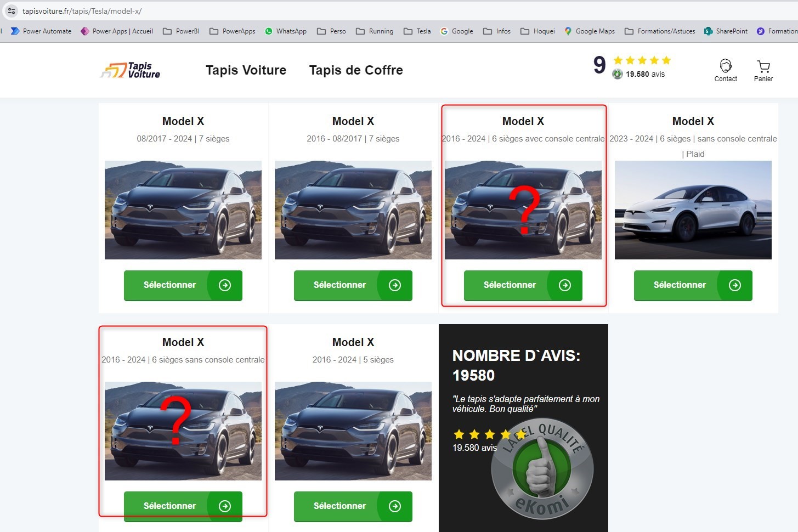This screenshot has width=798, height=532.
Task: Click the 19.580 avis link in header
Action: click(x=646, y=74)
